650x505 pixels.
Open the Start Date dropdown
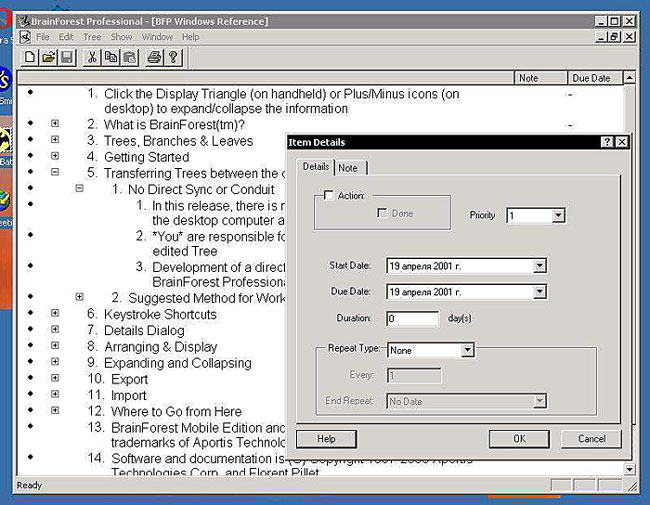click(x=540, y=266)
